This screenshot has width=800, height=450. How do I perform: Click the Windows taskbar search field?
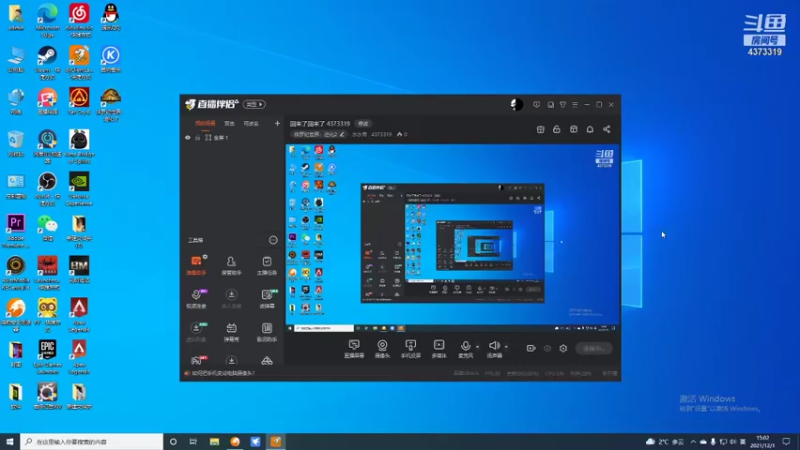pyautogui.click(x=92, y=442)
